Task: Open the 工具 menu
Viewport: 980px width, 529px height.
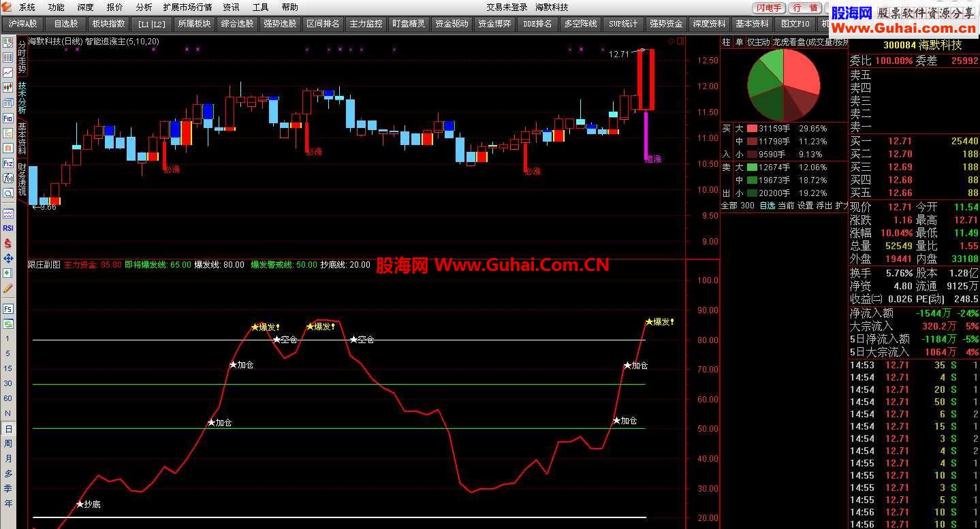Action: [261, 7]
